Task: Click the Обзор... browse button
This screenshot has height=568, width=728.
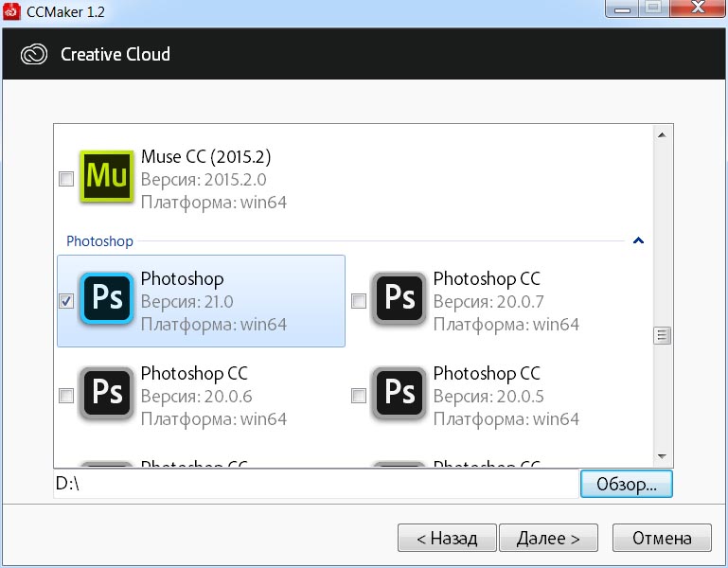Action: (627, 484)
